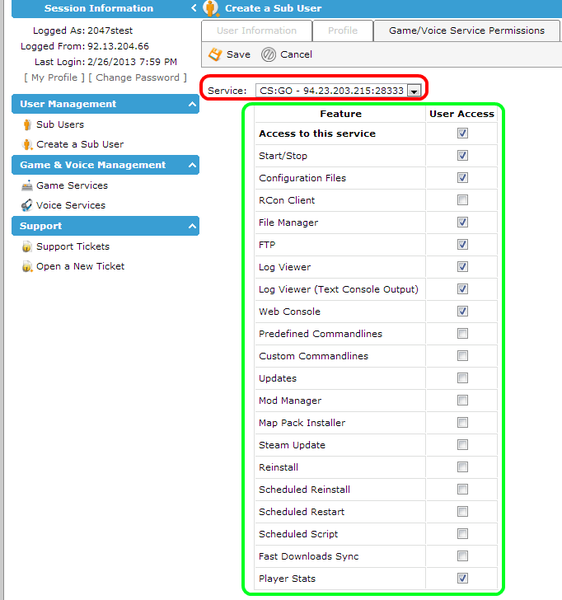The height and width of the screenshot is (600, 562).
Task: Enable the RCon Client checkbox
Action: point(462,200)
